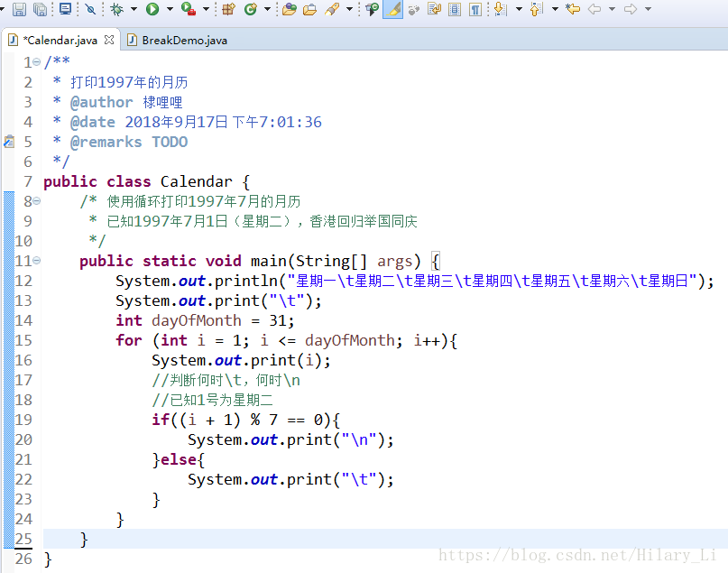The image size is (728, 573).
Task: Click 'println' on line 12
Action: point(246,281)
